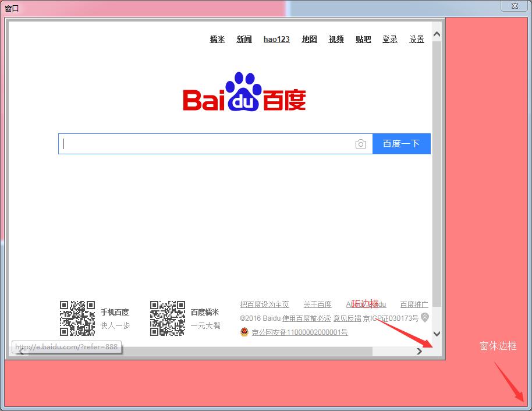Go to hao123 link

[x=276, y=40]
